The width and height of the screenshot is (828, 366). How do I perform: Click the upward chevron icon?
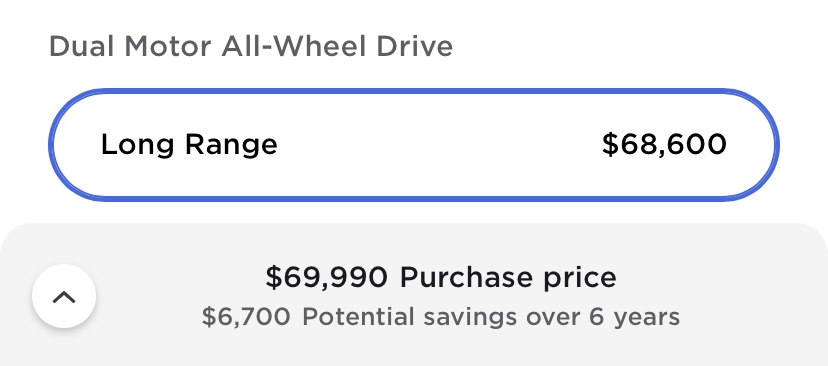click(64, 297)
